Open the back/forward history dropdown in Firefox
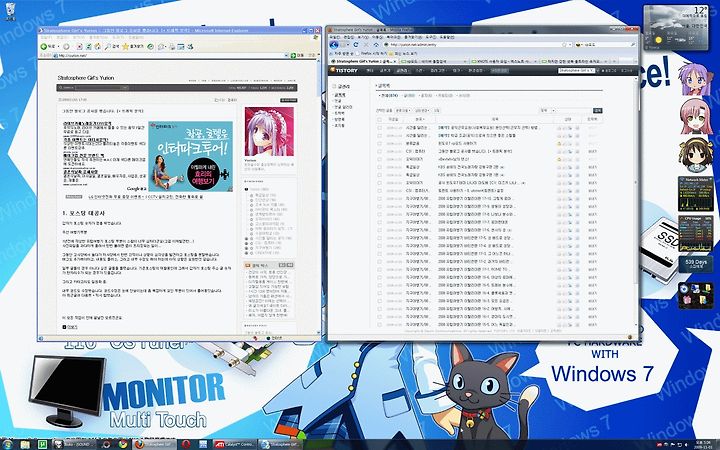Viewport: 720px width, 450px height. [x=348, y=45]
